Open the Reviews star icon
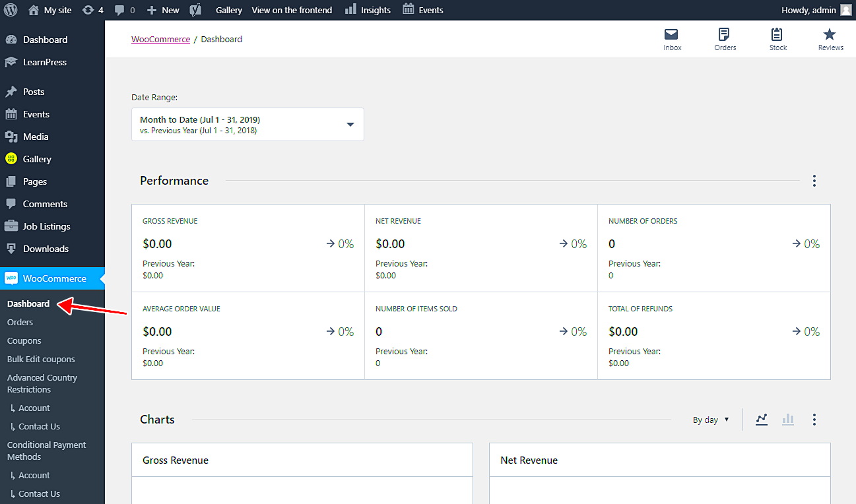The width and height of the screenshot is (856, 504). 830,40
